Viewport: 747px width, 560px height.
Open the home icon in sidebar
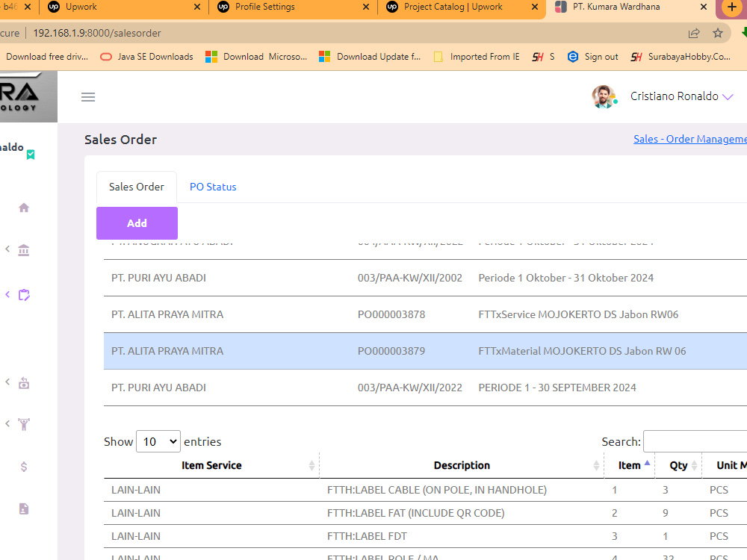pos(24,208)
